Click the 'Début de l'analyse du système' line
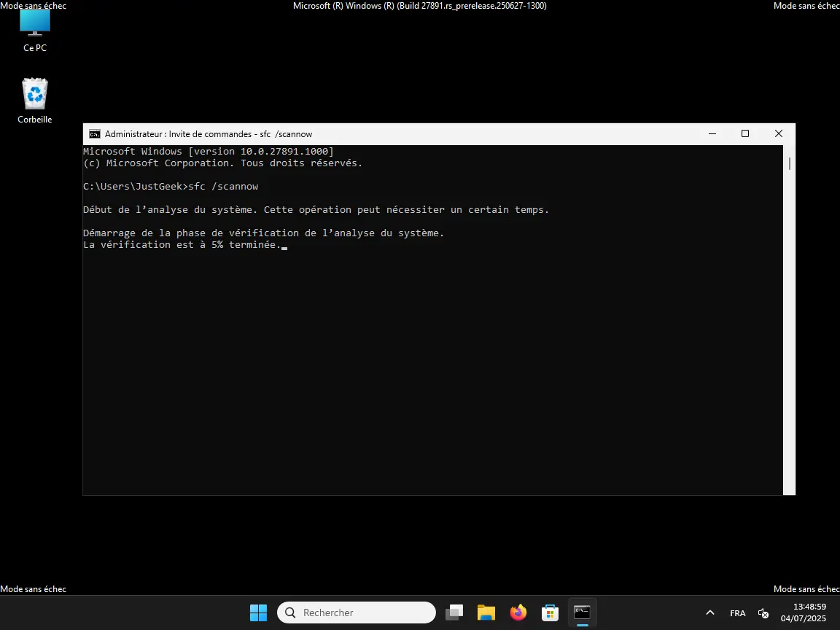Viewport: 840px width, 630px height. (316, 210)
